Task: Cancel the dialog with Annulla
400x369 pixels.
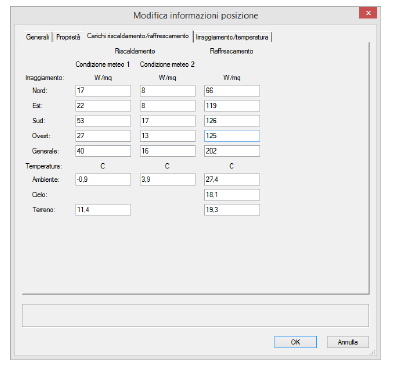Action: pyautogui.click(x=348, y=342)
